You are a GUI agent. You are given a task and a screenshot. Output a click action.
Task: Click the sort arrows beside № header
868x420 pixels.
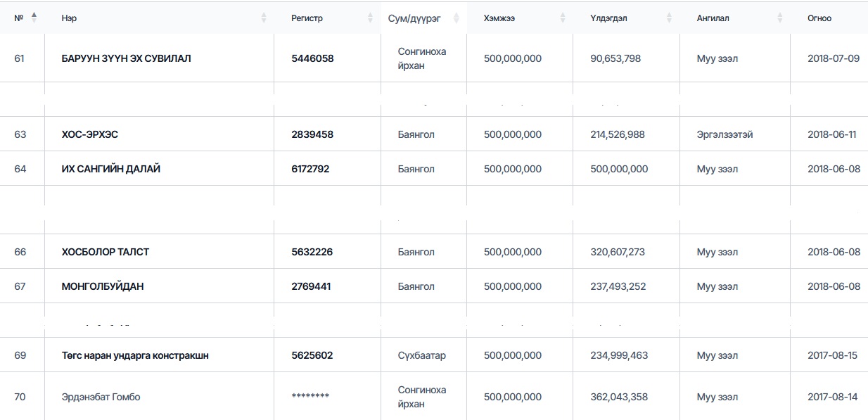tap(34, 17)
